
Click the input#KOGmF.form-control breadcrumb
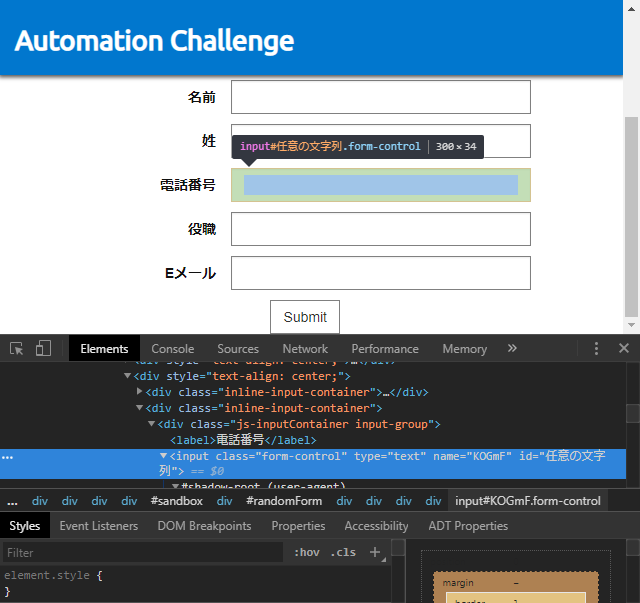[528, 501]
